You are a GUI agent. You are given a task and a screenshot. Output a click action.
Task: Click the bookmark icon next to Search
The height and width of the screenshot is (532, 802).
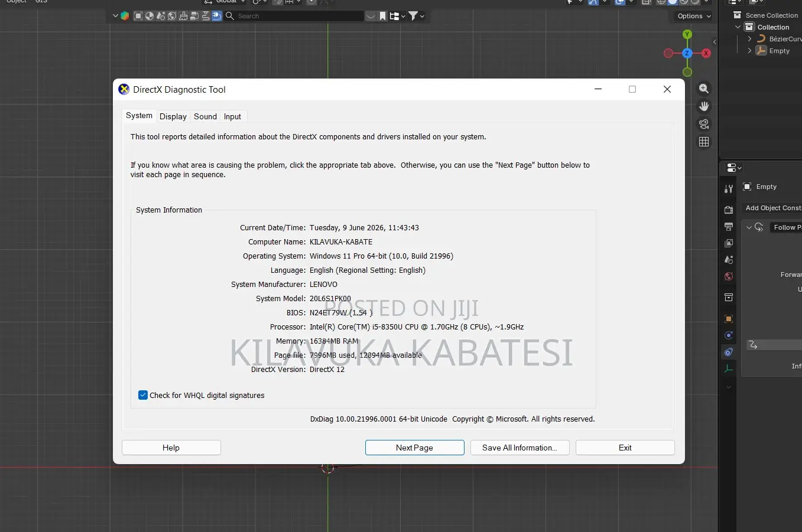tap(383, 16)
